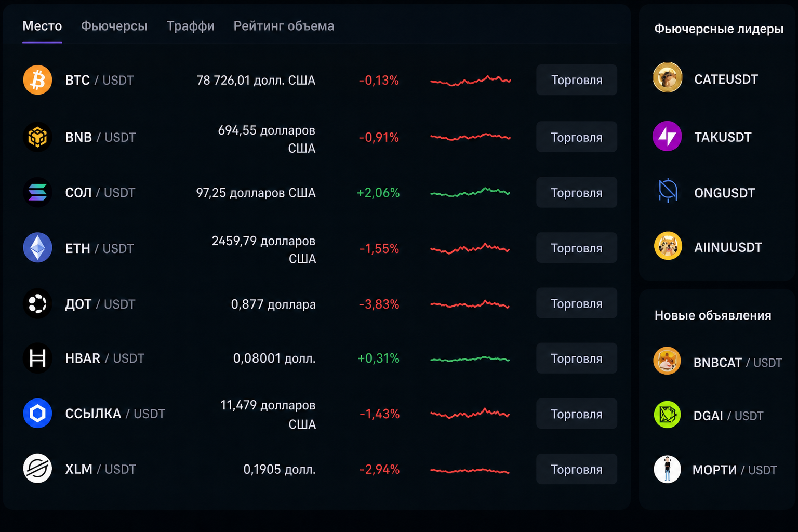Click the Ethereum ETH coin icon
The width and height of the screenshot is (798, 532).
[37, 248]
